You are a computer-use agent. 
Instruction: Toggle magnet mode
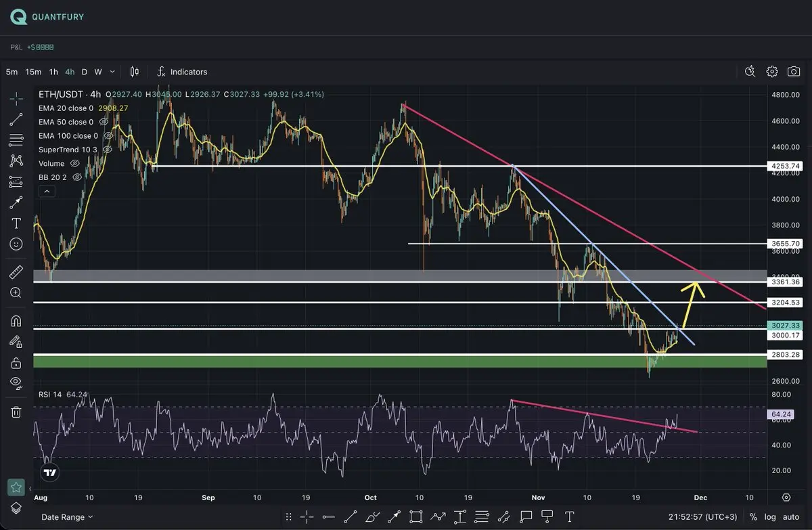(x=16, y=322)
